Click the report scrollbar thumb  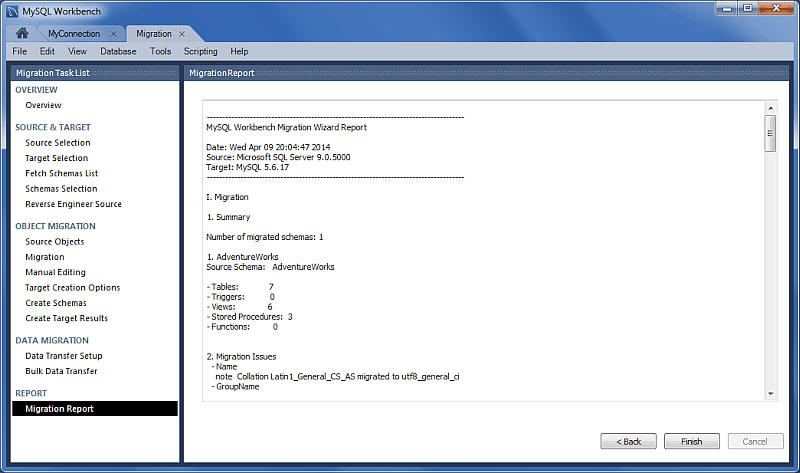[x=770, y=133]
